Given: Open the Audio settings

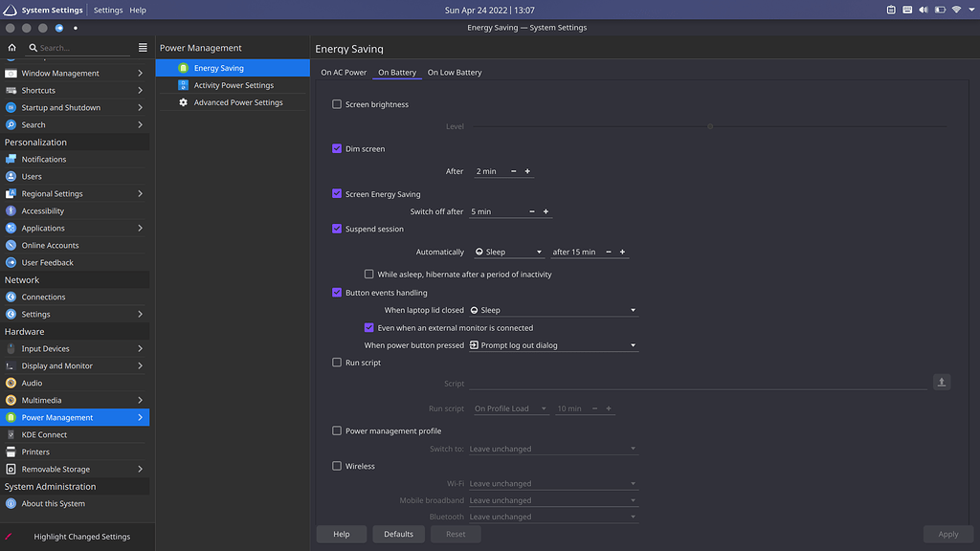Looking at the screenshot, I should tap(32, 383).
